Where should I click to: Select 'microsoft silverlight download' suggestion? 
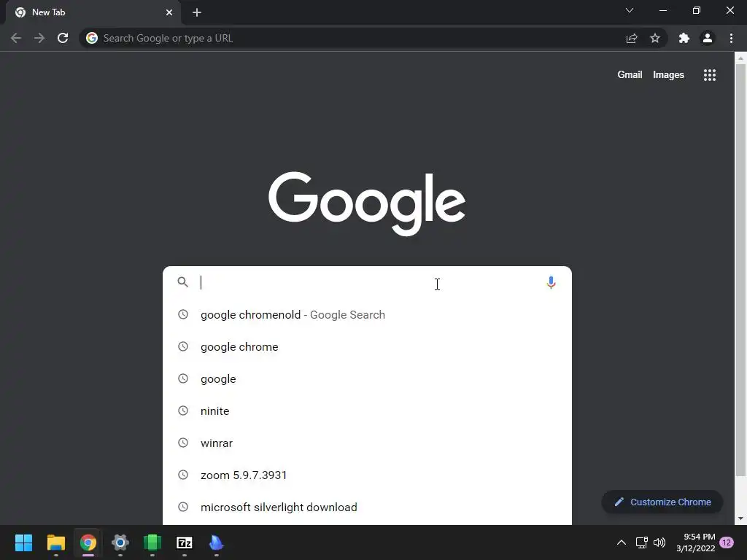[x=367, y=507]
